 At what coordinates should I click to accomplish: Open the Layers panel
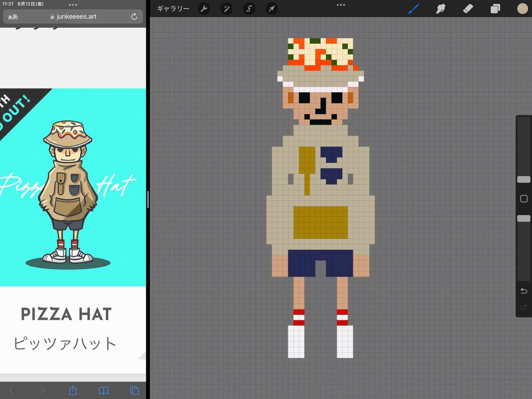click(495, 8)
